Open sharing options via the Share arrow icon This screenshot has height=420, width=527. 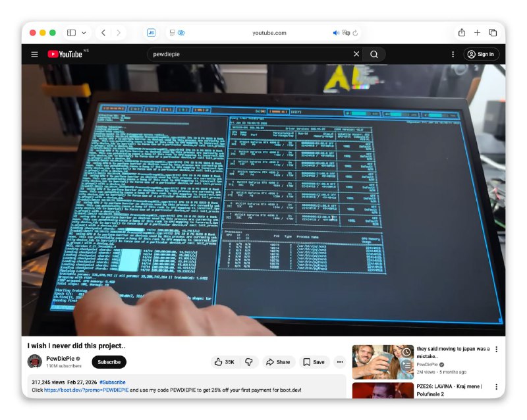pos(271,362)
